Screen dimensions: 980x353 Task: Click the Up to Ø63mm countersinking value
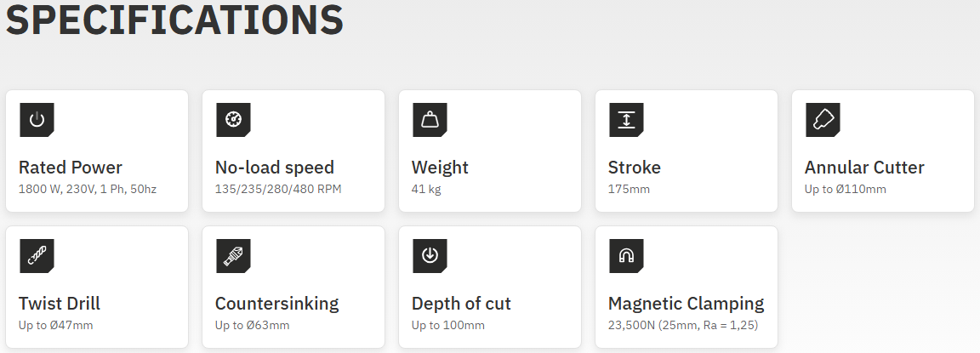[x=252, y=325]
